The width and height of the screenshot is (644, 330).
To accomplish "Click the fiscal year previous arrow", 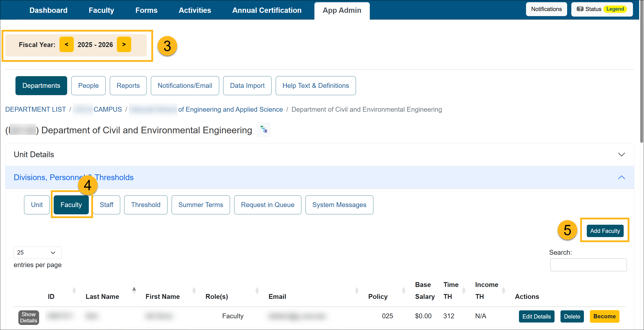I will [66, 44].
